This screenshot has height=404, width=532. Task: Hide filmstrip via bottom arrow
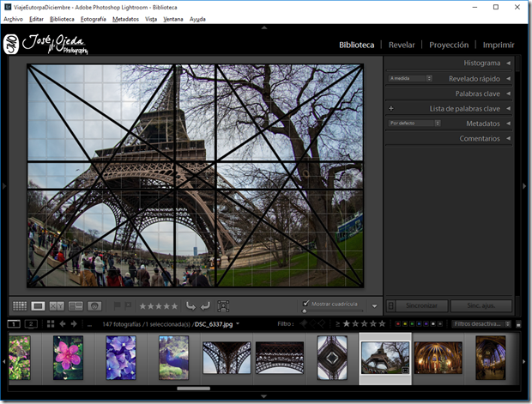click(263, 396)
